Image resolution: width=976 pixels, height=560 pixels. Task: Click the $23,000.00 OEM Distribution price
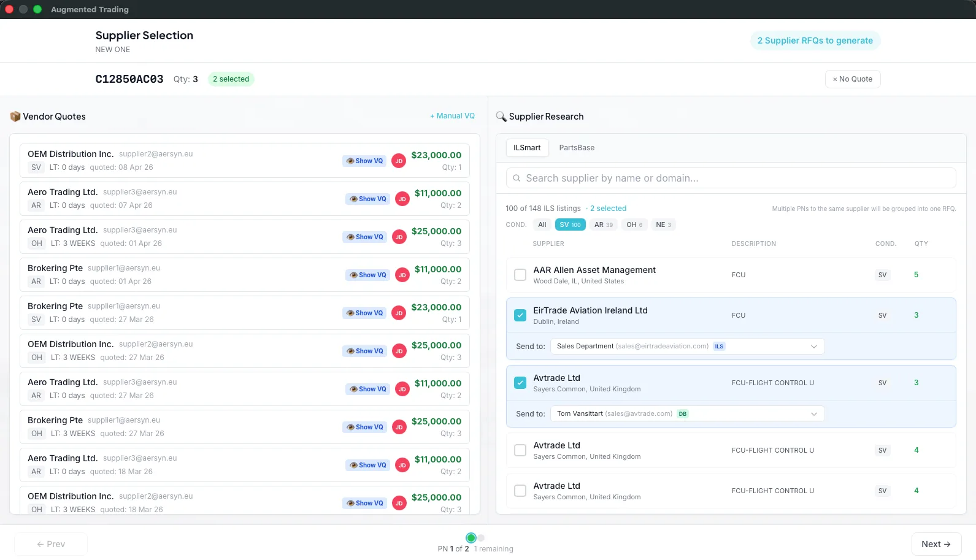click(436, 155)
